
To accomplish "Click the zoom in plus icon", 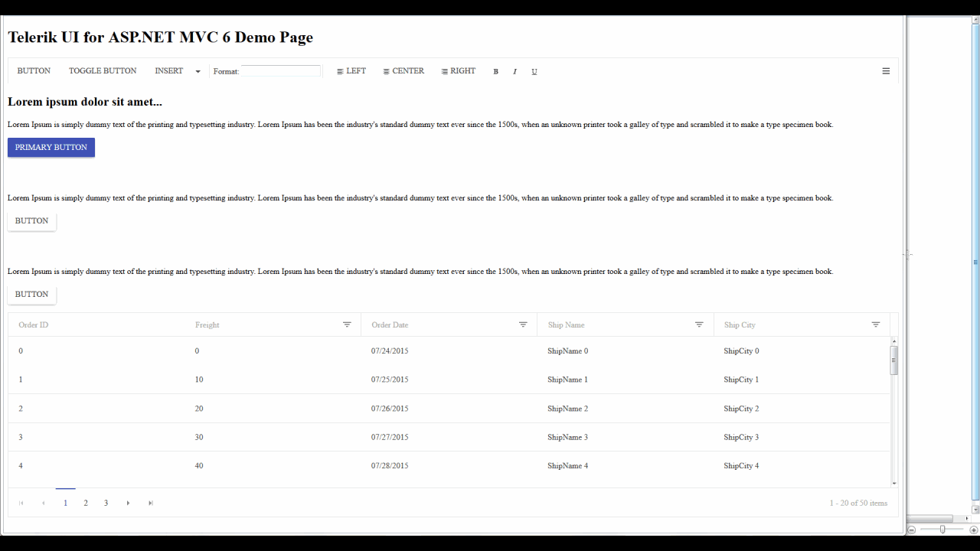I will point(974,530).
